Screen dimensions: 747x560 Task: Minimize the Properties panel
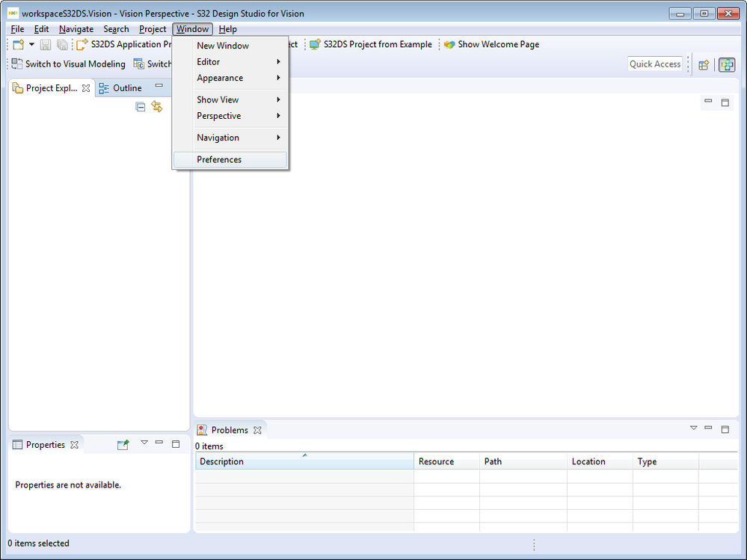159,443
